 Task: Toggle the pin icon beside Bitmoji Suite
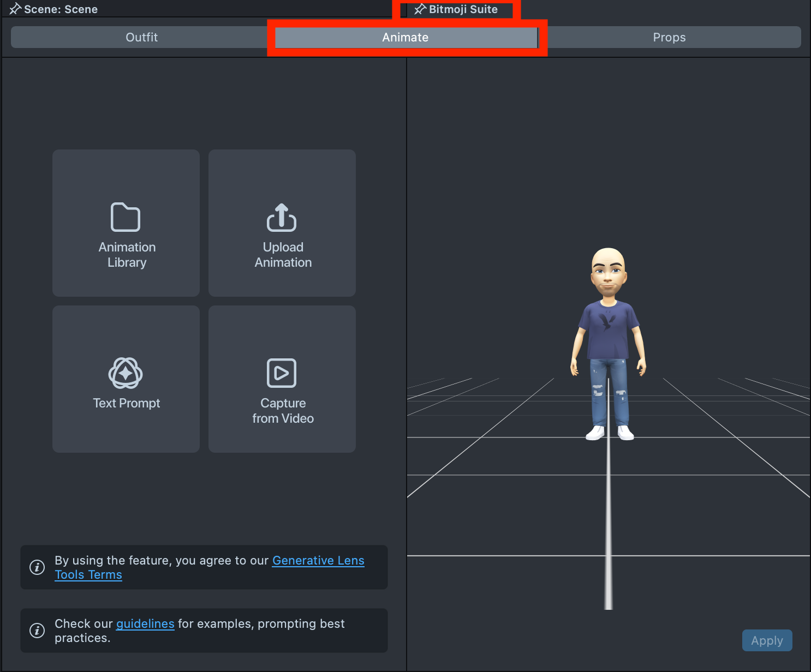tap(420, 9)
